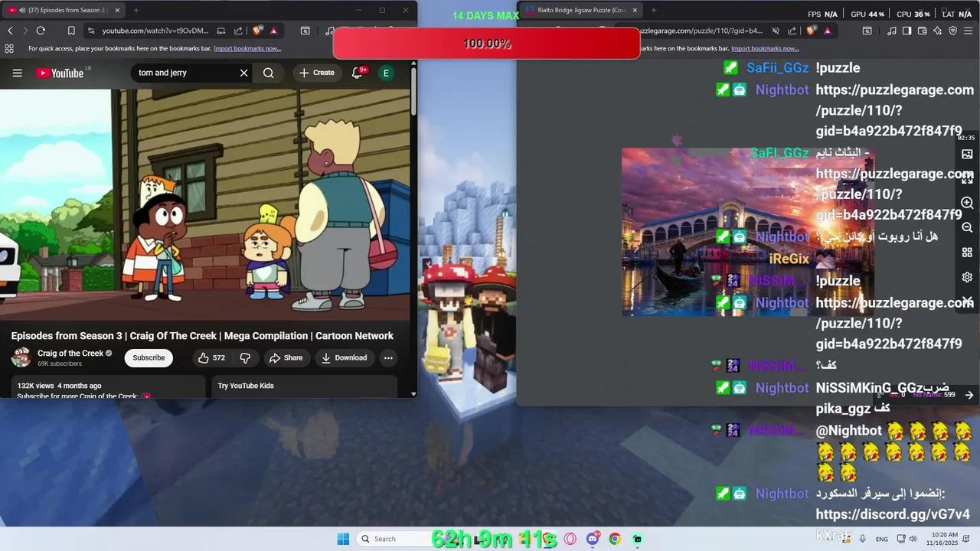
Task: Open the puzzle browser main menu
Action: tap(970, 31)
